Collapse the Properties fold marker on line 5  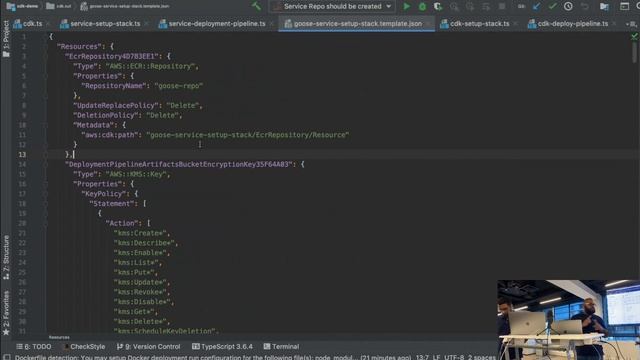46,76
